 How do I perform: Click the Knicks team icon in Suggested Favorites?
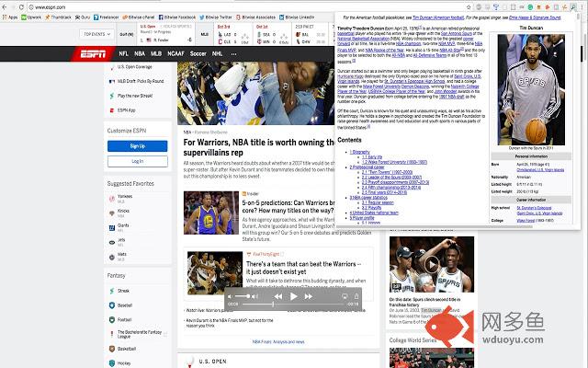point(112,213)
